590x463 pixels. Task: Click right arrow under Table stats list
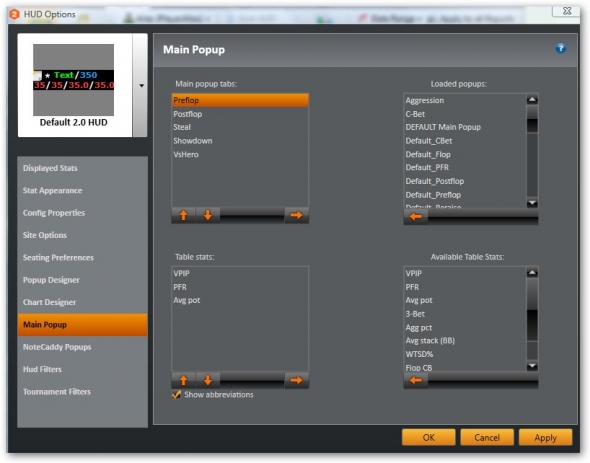coord(297,380)
